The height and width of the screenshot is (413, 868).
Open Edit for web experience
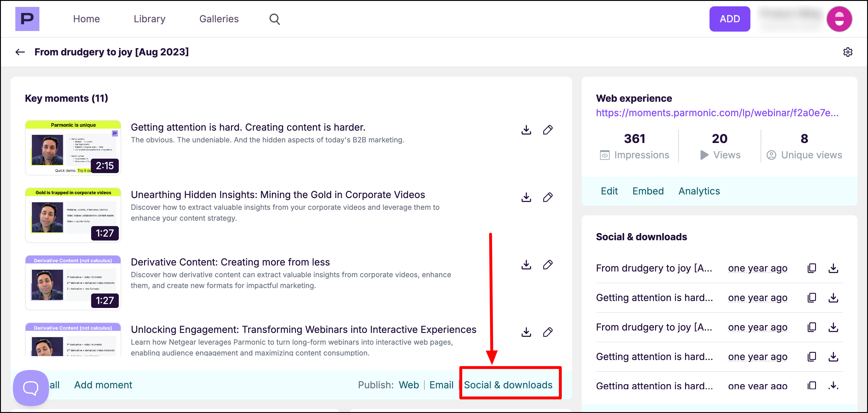pyautogui.click(x=609, y=191)
